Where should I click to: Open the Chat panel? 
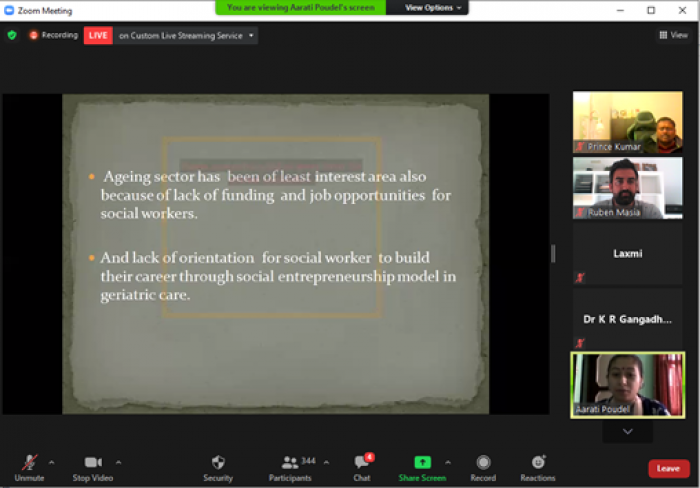click(x=362, y=462)
